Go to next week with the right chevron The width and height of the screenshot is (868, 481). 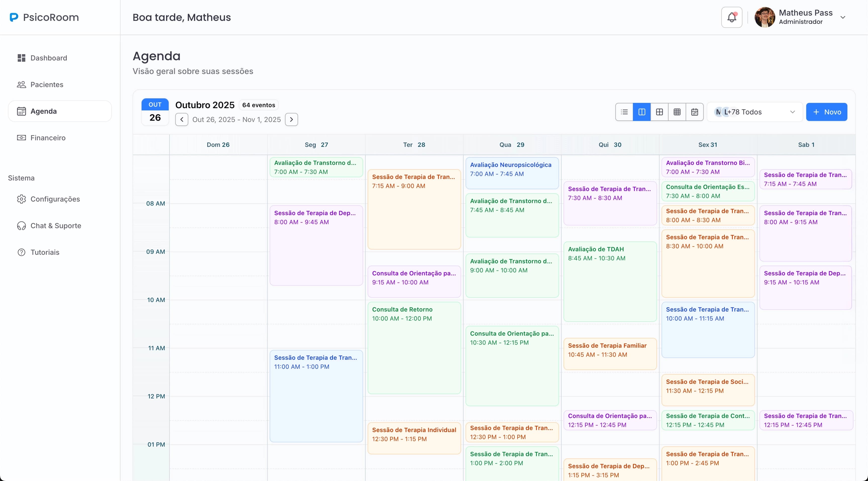coord(291,119)
